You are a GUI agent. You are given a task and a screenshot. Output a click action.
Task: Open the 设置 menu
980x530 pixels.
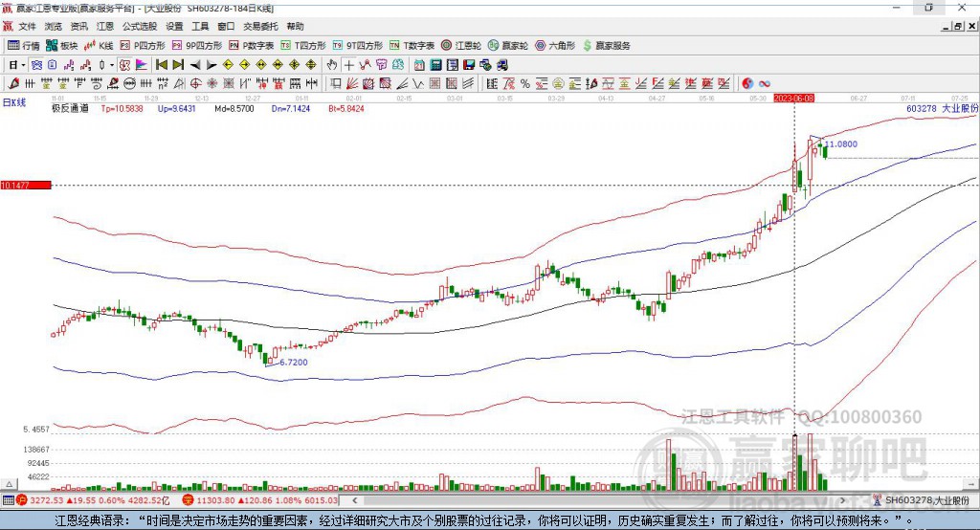click(x=174, y=26)
